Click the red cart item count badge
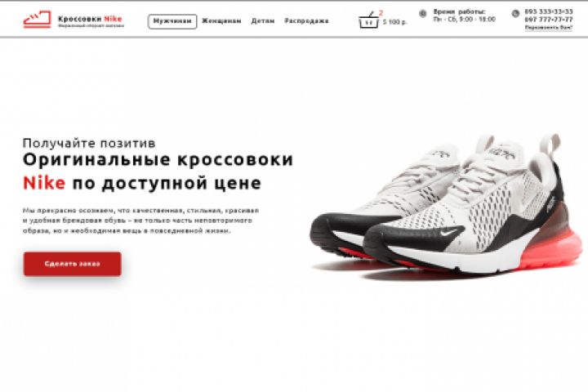The width and height of the screenshot is (588, 392). [x=381, y=13]
